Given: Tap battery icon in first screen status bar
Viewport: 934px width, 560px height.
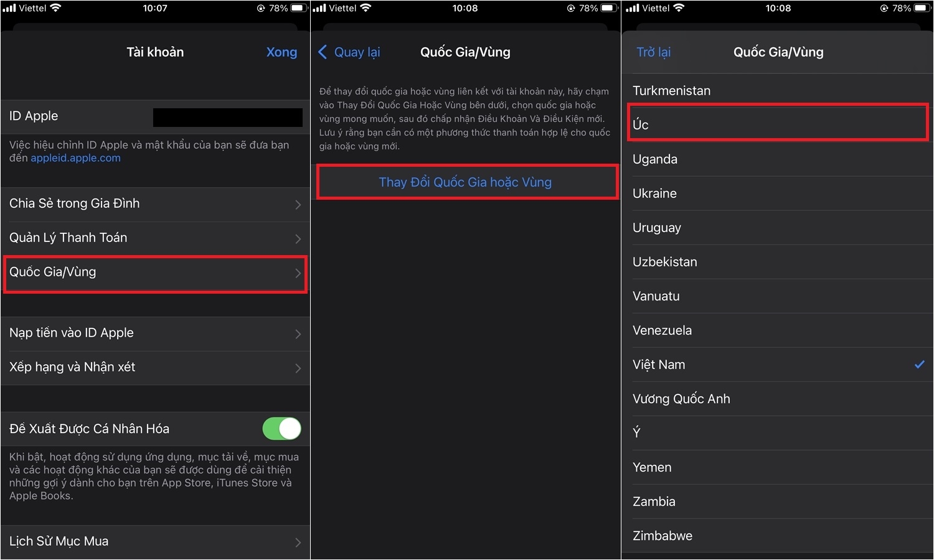Looking at the screenshot, I should coord(300,8).
